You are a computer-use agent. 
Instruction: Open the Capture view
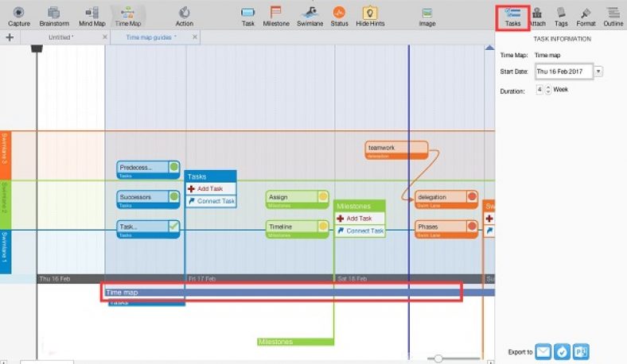(19, 17)
